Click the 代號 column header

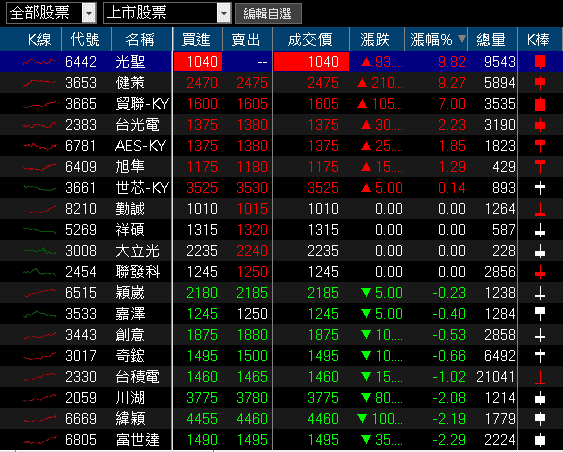(x=87, y=39)
